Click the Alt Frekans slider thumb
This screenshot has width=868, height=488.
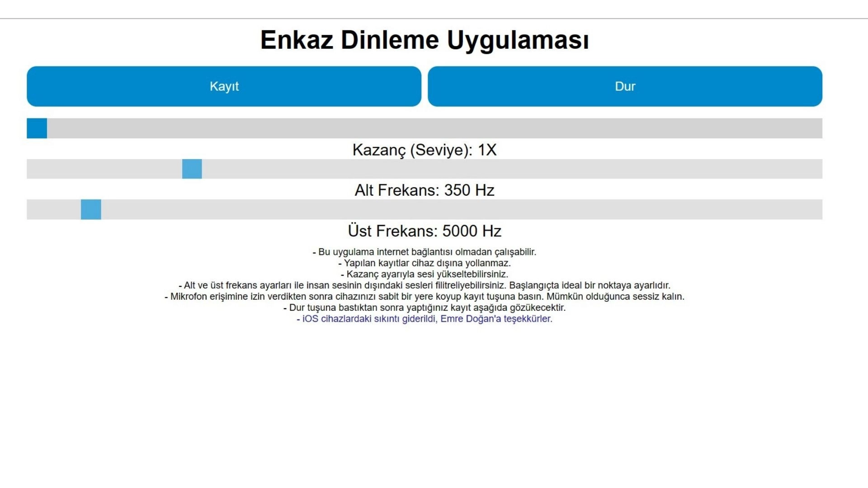click(x=192, y=169)
